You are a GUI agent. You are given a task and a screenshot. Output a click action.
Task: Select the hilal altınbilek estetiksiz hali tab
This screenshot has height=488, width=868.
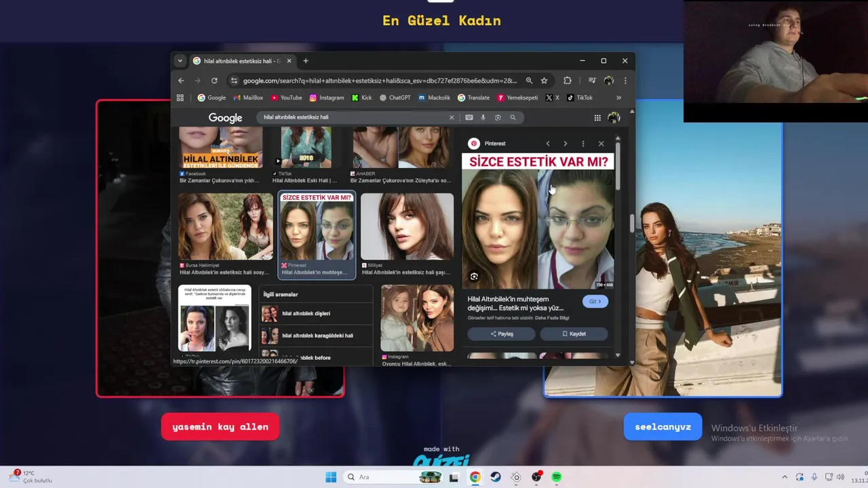[x=242, y=61]
